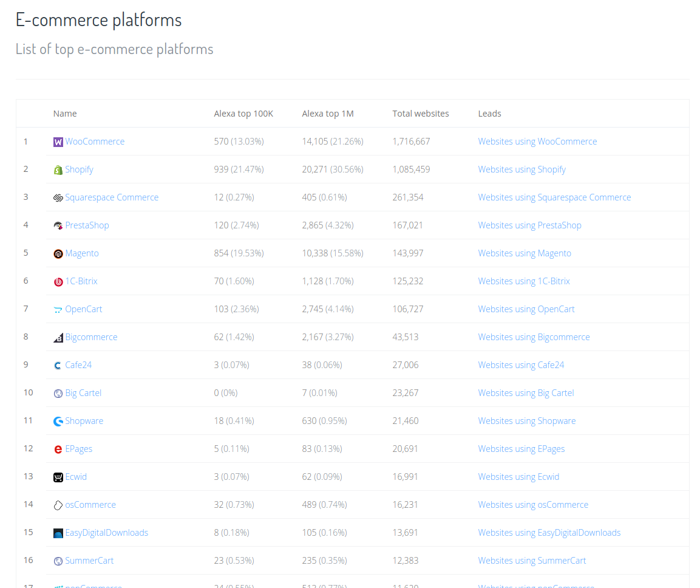The height and width of the screenshot is (588, 700).
Task: Click the Squarespace Commerce logo icon
Action: [x=58, y=198]
